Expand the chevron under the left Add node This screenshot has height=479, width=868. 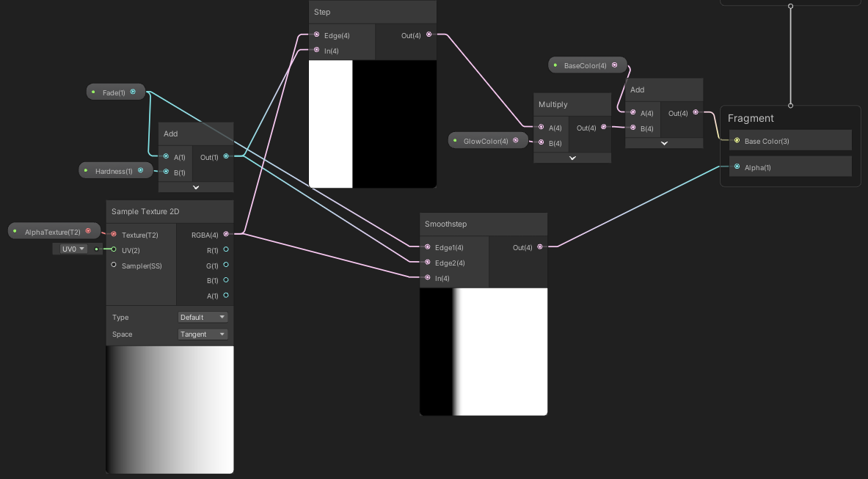coord(196,188)
